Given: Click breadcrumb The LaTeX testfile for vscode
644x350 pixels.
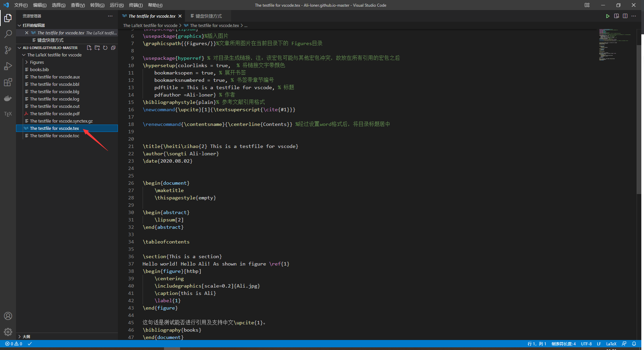Looking at the screenshot, I should pyautogui.click(x=150, y=25).
